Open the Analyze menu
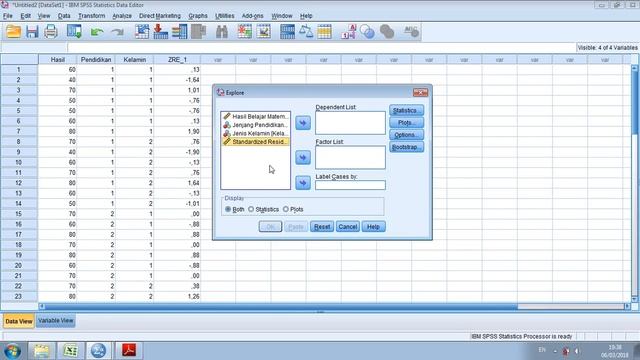 point(122,16)
